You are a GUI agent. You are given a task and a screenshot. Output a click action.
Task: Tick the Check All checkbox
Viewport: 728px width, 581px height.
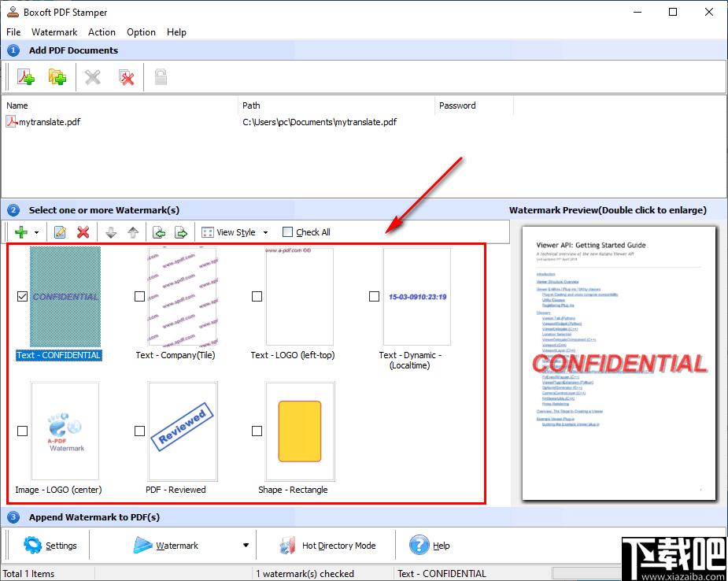pos(288,231)
